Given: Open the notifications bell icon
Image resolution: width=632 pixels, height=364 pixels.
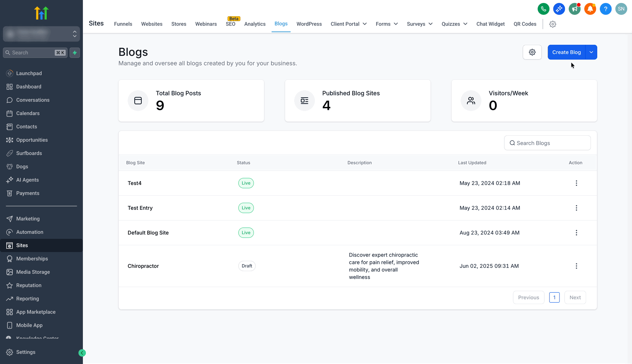Looking at the screenshot, I should point(590,9).
